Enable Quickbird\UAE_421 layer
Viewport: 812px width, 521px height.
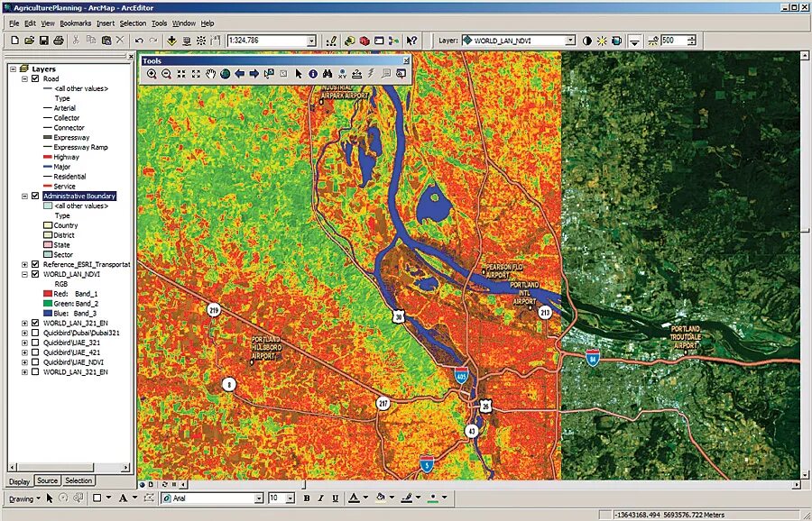click(x=35, y=352)
